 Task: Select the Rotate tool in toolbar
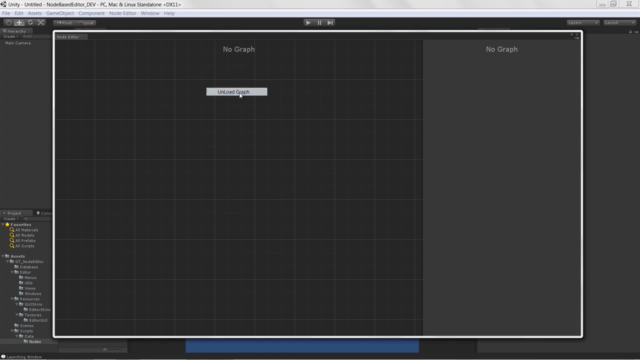click(x=30, y=23)
